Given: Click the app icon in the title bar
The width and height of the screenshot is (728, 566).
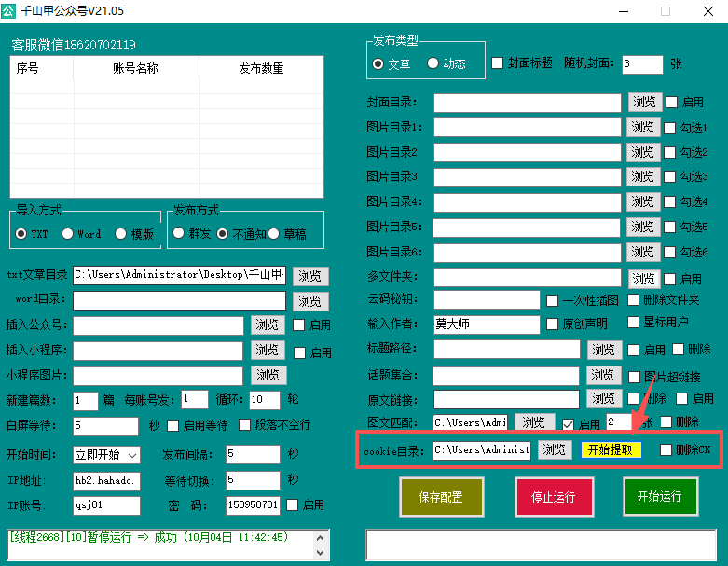Looking at the screenshot, I should pyautogui.click(x=11, y=10).
